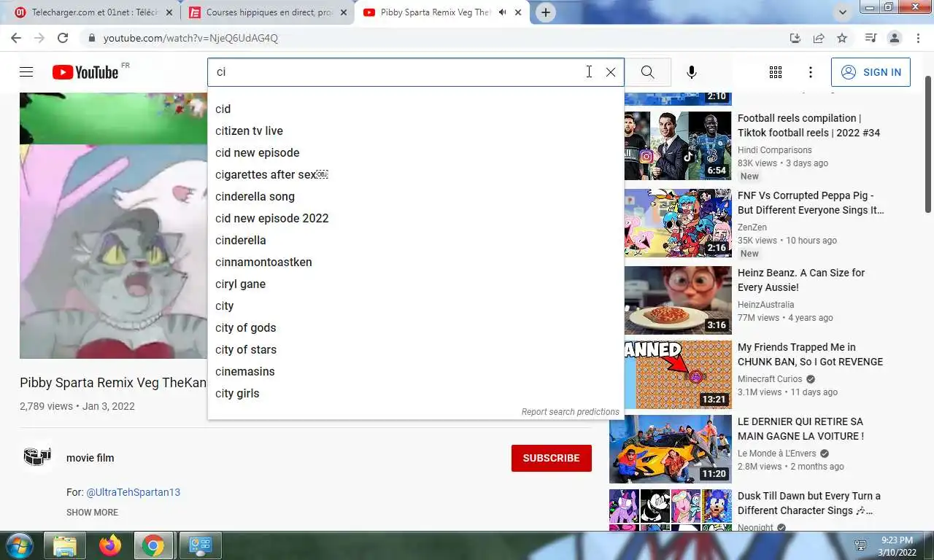
Task: Clear the search box with the X
Action: pos(611,72)
